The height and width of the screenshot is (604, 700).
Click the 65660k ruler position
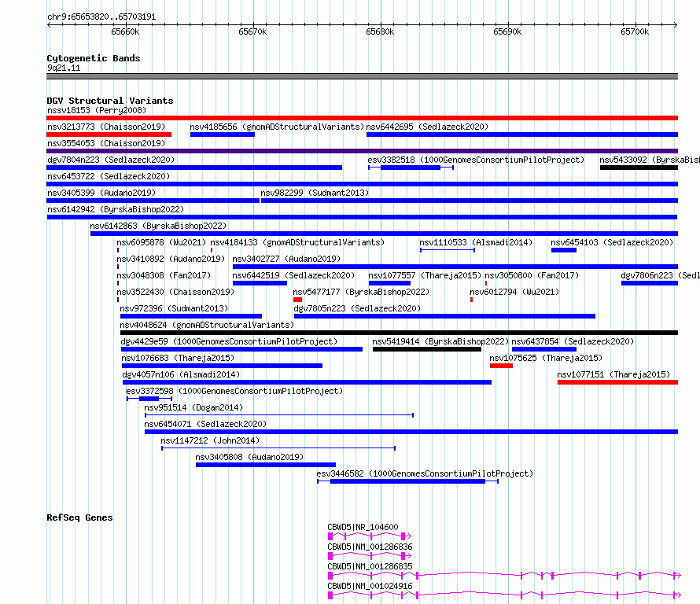pyautogui.click(x=125, y=31)
